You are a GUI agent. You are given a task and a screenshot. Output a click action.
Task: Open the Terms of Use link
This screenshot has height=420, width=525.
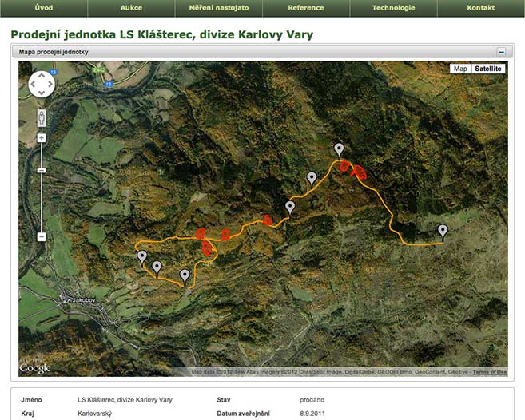pyautogui.click(x=489, y=372)
